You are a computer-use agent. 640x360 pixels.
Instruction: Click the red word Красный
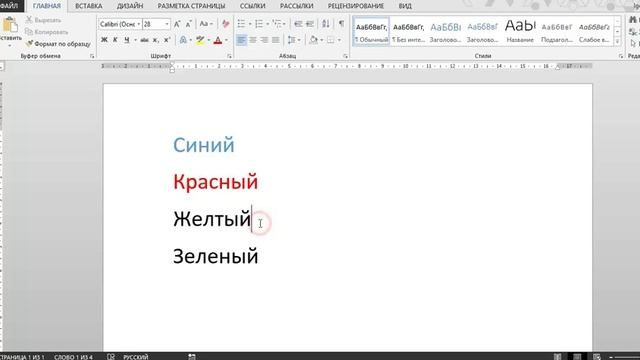tap(216, 182)
